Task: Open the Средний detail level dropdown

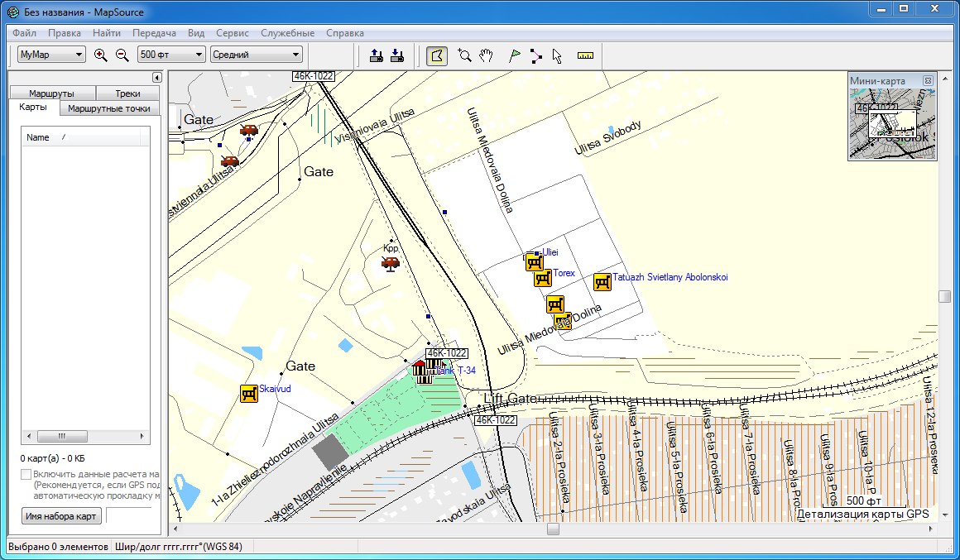Action: pyautogui.click(x=257, y=55)
